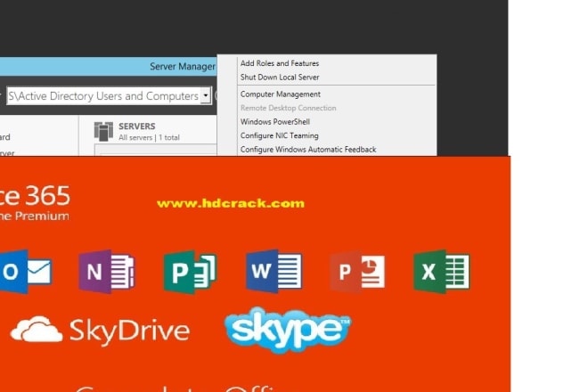Expand the Active Directory Users and Computers dropdown arrow
This screenshot has width=588, height=392.
tap(206, 95)
